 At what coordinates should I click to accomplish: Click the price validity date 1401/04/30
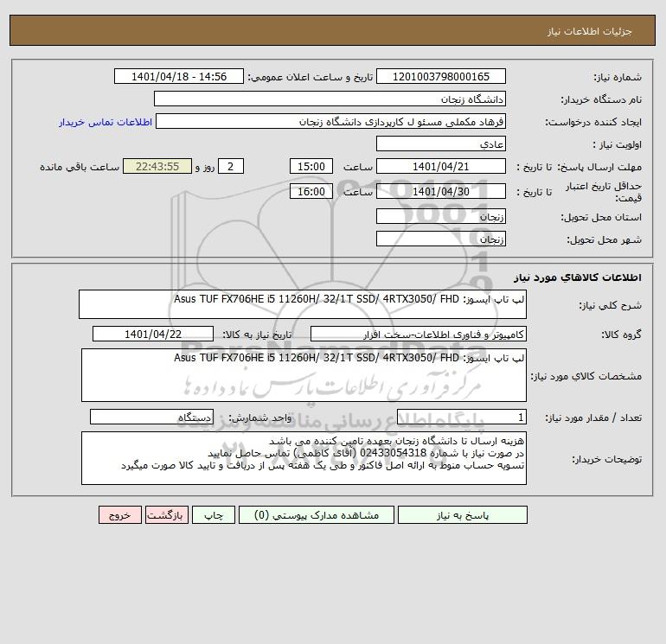441,191
